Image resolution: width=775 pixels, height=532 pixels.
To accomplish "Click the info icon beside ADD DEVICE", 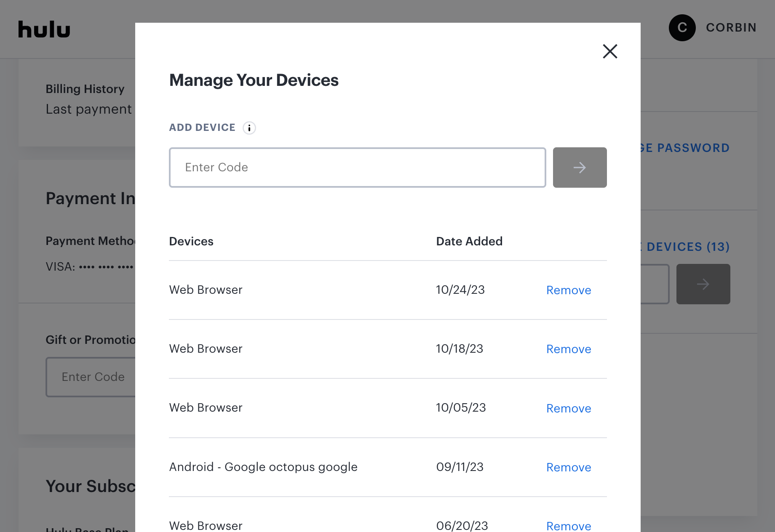I will [249, 128].
